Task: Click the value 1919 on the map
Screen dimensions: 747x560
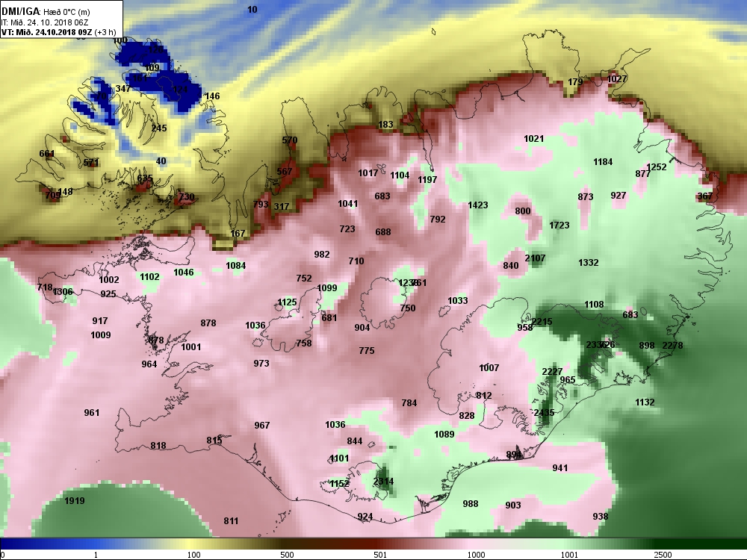Action: click(x=74, y=500)
